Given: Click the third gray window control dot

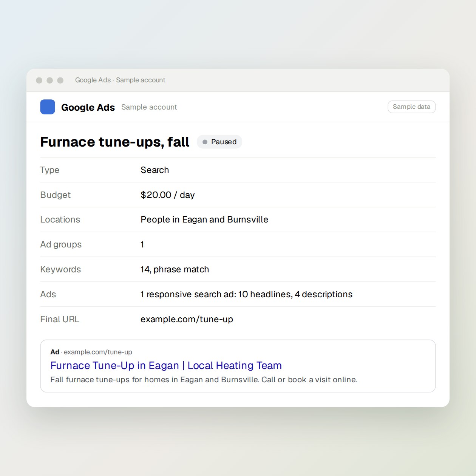Looking at the screenshot, I should (60, 80).
